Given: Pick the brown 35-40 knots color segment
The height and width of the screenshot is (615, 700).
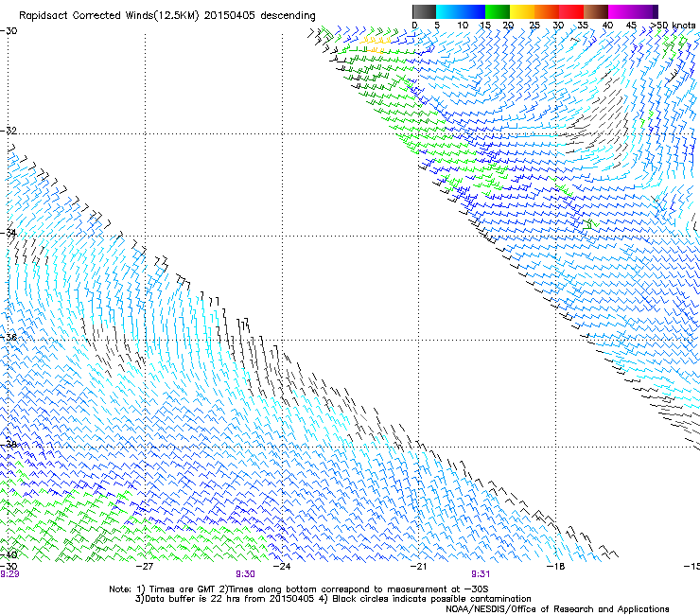Looking at the screenshot, I should tap(596, 11).
